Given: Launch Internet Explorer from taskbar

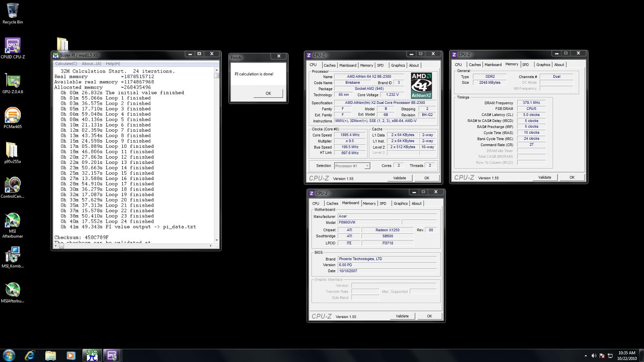Looking at the screenshot, I should [29, 355].
